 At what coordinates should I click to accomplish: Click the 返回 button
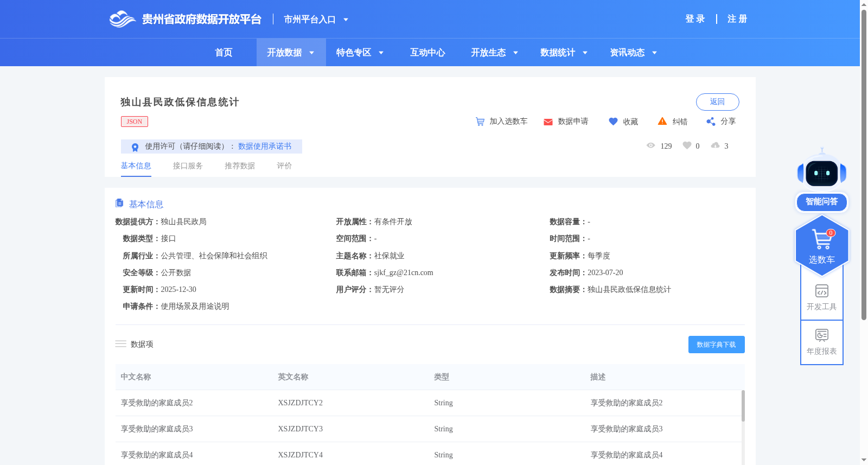tap(717, 102)
